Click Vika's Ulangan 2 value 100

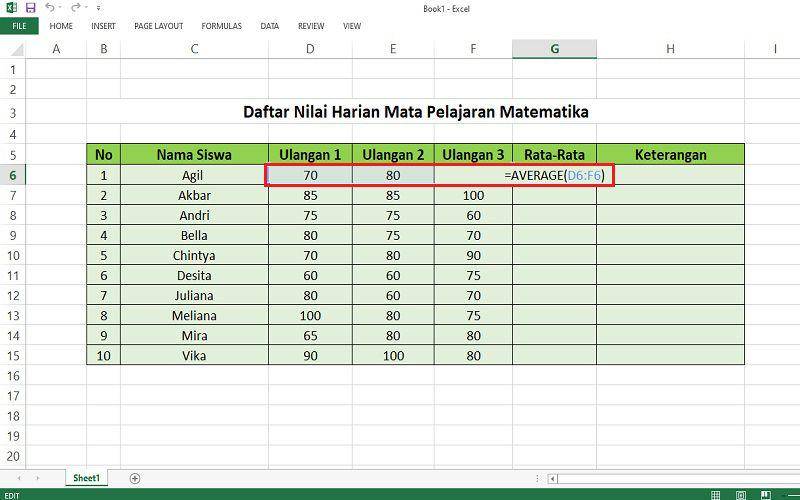pos(393,356)
